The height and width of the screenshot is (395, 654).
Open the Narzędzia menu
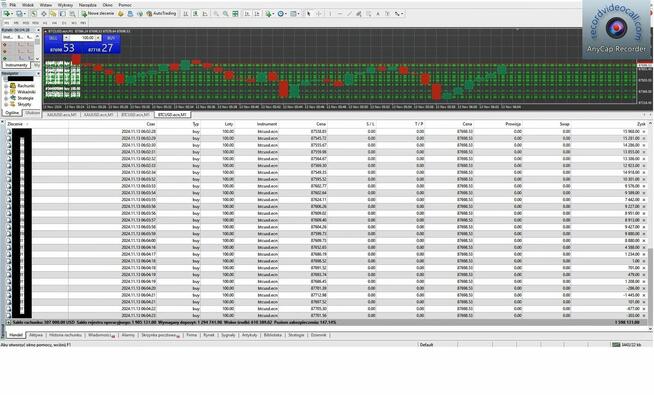coord(88,5)
